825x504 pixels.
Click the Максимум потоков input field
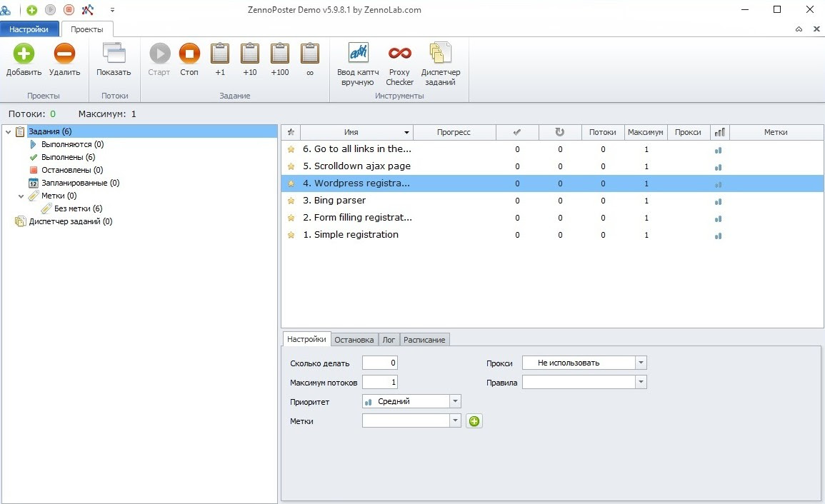click(380, 383)
